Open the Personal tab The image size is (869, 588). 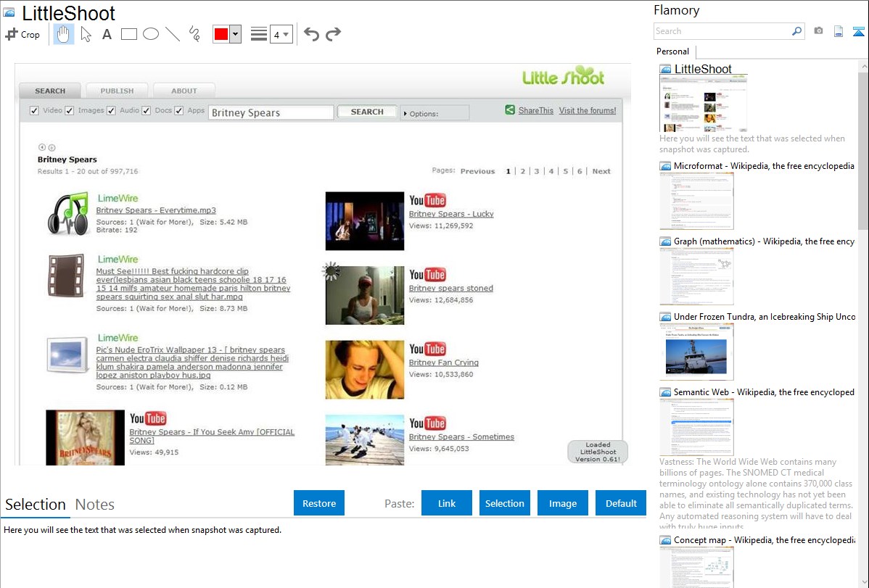point(673,51)
